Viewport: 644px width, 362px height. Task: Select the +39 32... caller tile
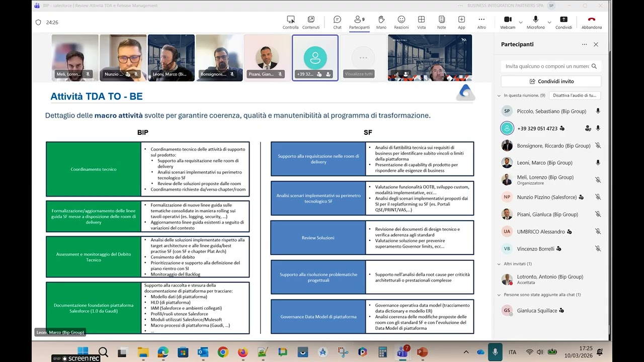(315, 58)
